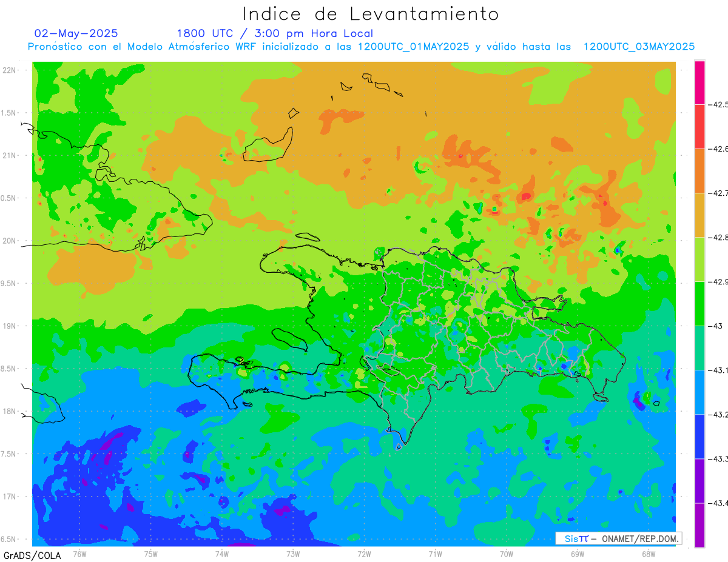The image size is (728, 562).
Task: Click the '68W' longitude label
Action: [x=648, y=554]
